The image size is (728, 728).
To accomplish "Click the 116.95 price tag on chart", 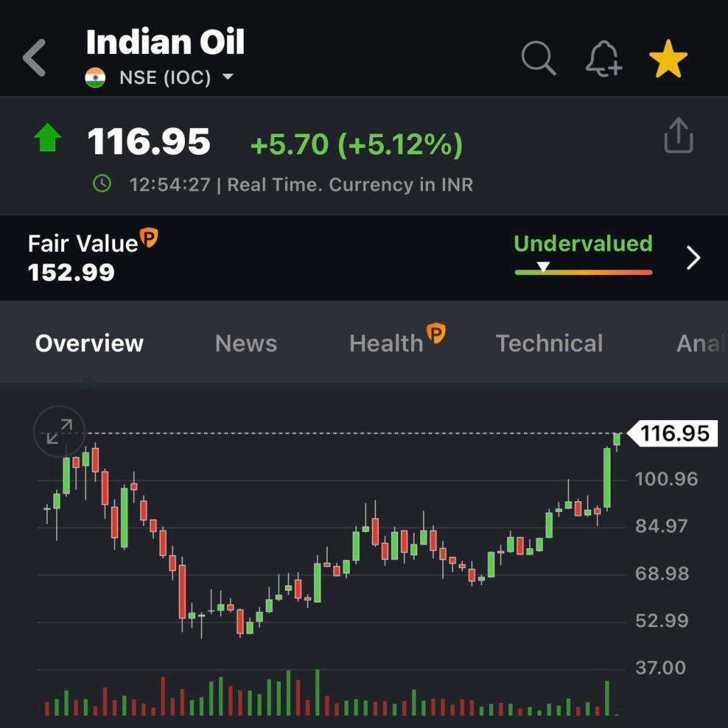I will coord(674,433).
